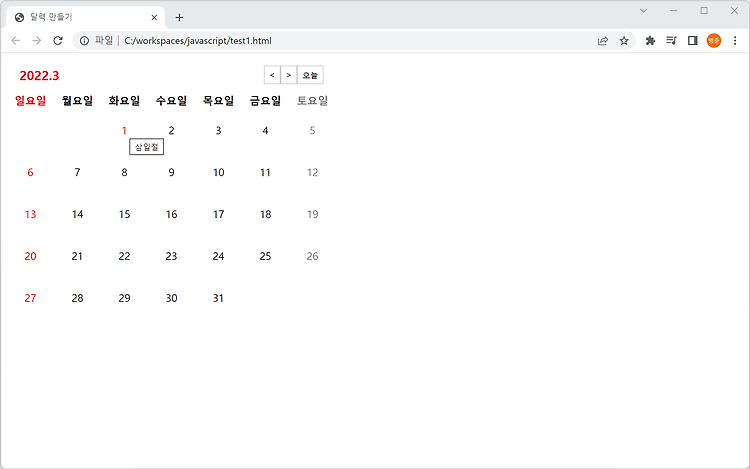The height and width of the screenshot is (469, 750).
Task: Toggle the browser side panel icon
Action: (x=693, y=41)
